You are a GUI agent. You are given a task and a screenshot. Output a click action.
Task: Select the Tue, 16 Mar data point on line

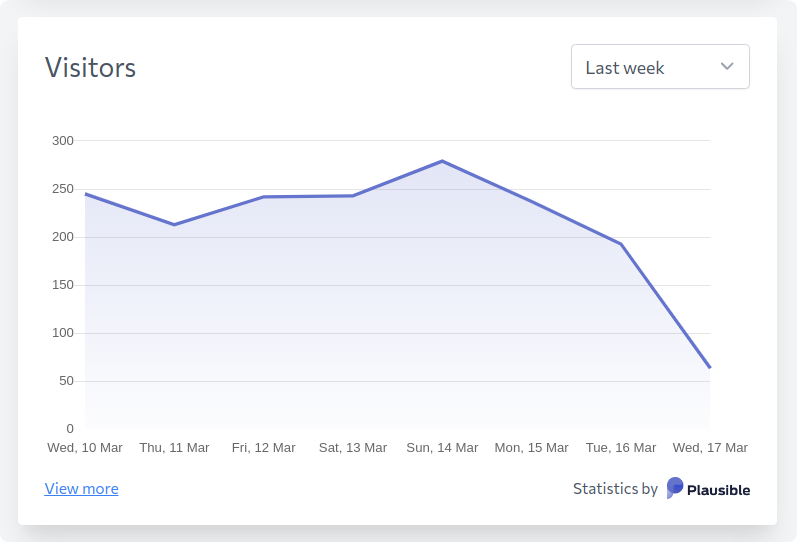tap(621, 244)
